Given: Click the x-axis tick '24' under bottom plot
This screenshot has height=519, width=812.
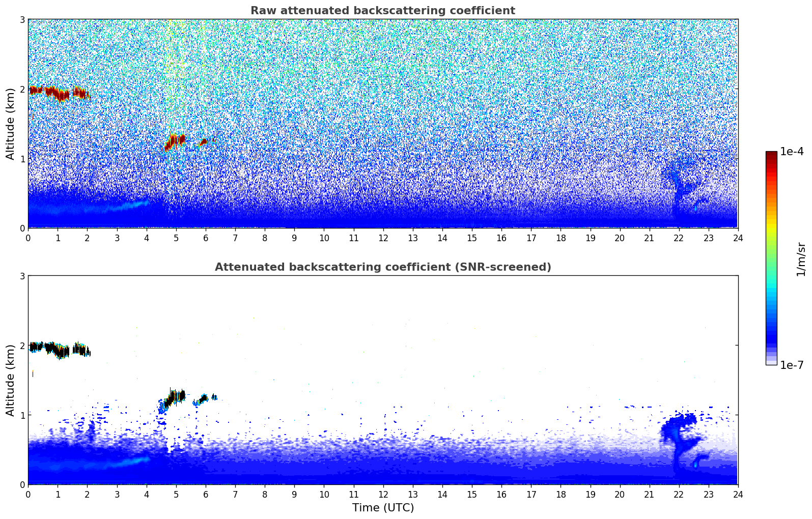Looking at the screenshot, I should pyautogui.click(x=738, y=494).
